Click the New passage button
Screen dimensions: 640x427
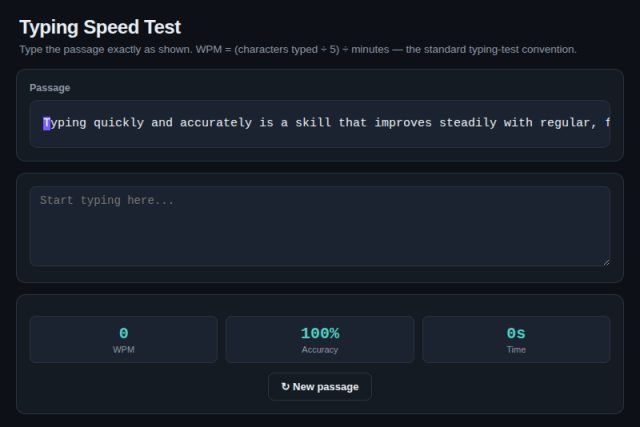320,386
